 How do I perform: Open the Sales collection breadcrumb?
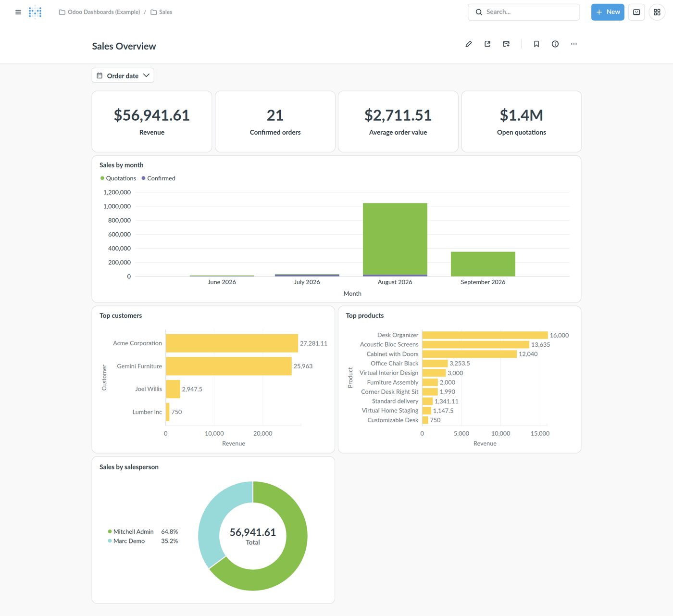coord(162,12)
